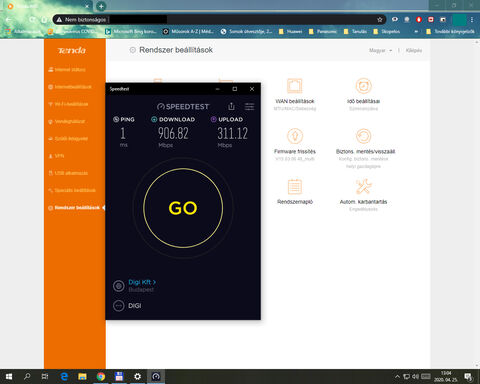This screenshot has width=480, height=384.
Task: Open the Huawei bookmarks folder
Action: (x=290, y=31)
